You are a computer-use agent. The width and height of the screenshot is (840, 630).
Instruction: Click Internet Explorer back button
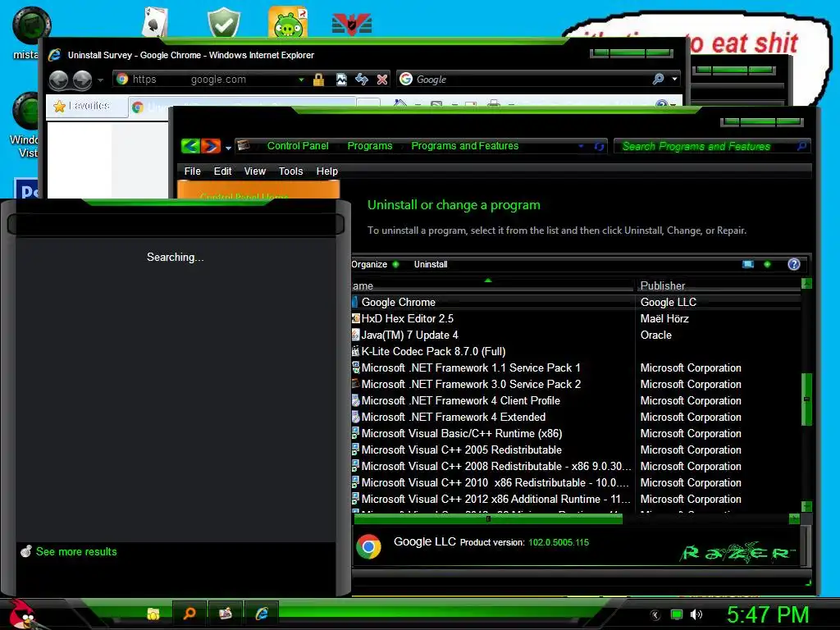click(x=59, y=80)
